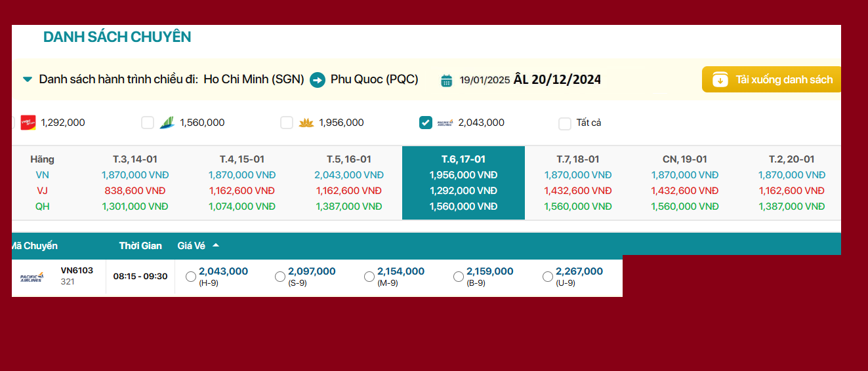Viewport: 868px width, 371px height.
Task: Choose the 2,267,000 (U-9) fare
Action: tap(548, 277)
